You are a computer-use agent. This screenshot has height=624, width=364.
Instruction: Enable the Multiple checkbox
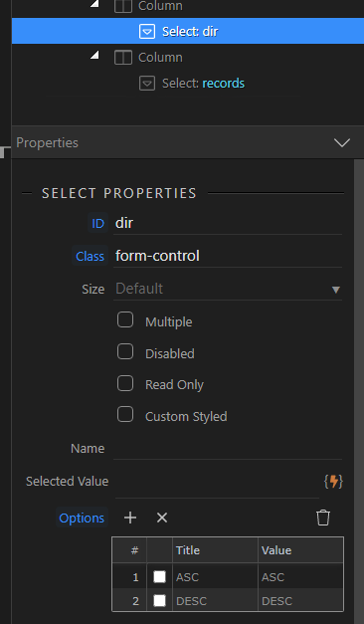(x=125, y=319)
